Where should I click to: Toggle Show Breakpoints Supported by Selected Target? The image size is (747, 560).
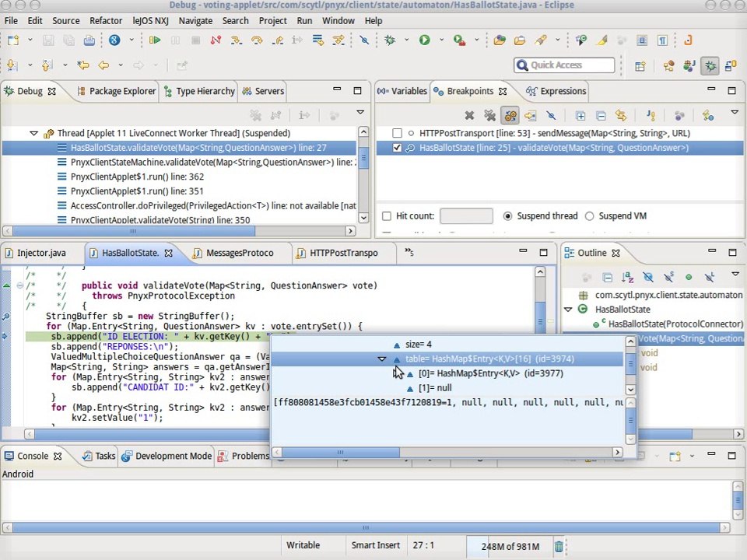[510, 115]
